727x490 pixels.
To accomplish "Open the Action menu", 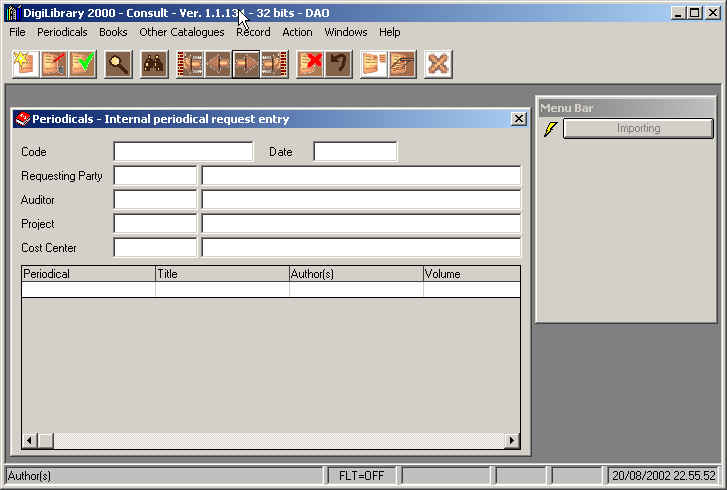I will click(x=297, y=32).
